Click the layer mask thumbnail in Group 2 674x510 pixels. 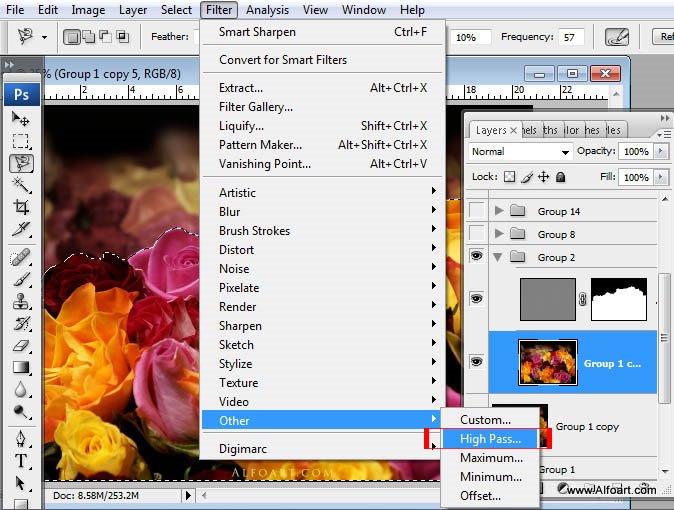point(620,299)
